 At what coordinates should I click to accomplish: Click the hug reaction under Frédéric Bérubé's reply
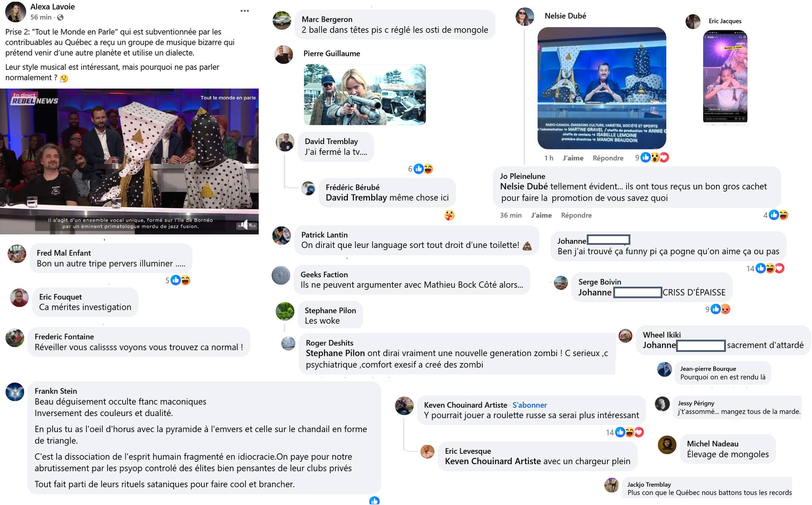coord(449,215)
